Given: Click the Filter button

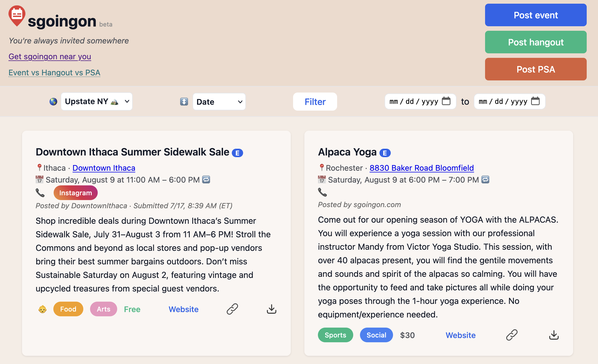Looking at the screenshot, I should click(x=315, y=102).
